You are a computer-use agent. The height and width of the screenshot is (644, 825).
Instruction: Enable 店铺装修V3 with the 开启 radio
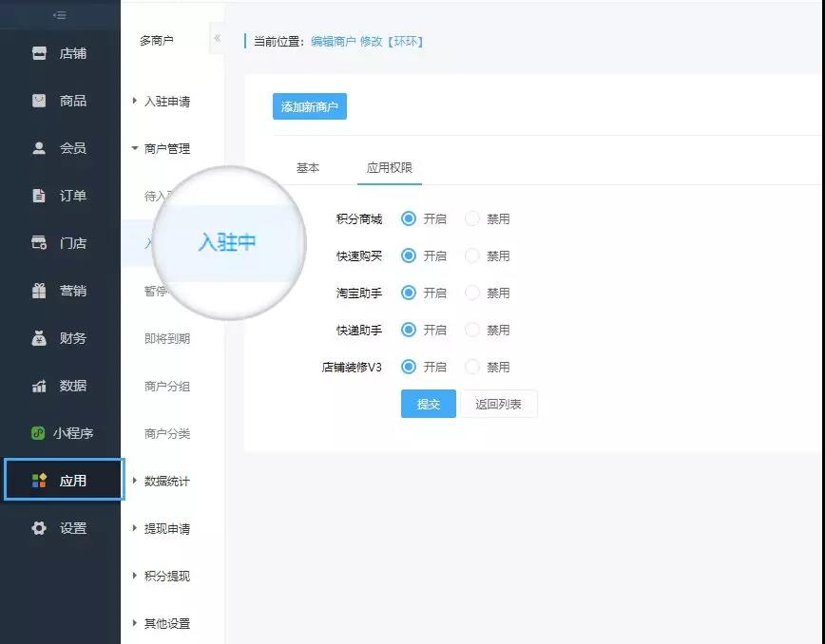point(409,367)
